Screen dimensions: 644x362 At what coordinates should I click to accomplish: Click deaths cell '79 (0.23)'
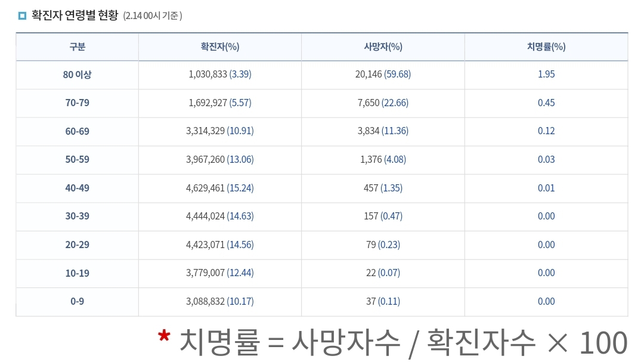click(x=383, y=245)
